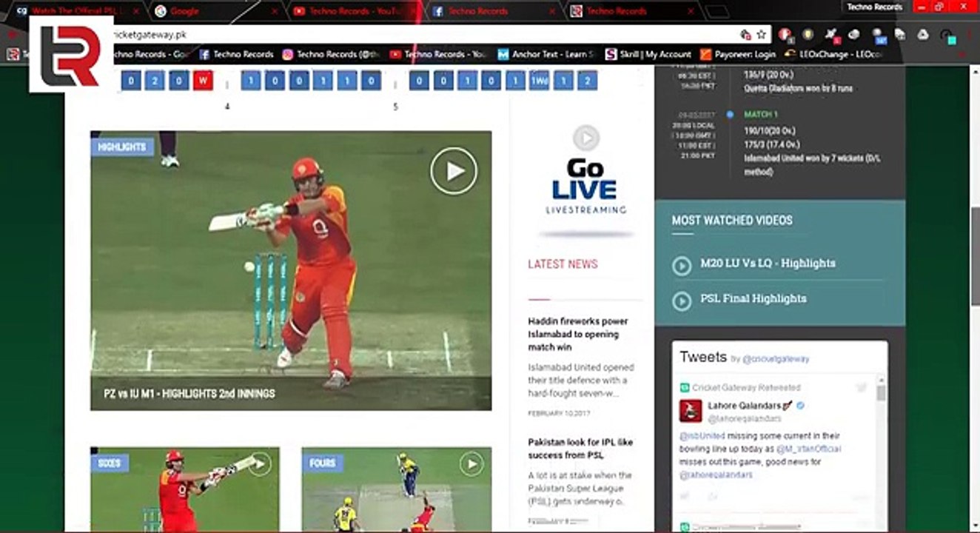Open a new browser tab
Screen dimensions: 980x533
pos(716,11)
